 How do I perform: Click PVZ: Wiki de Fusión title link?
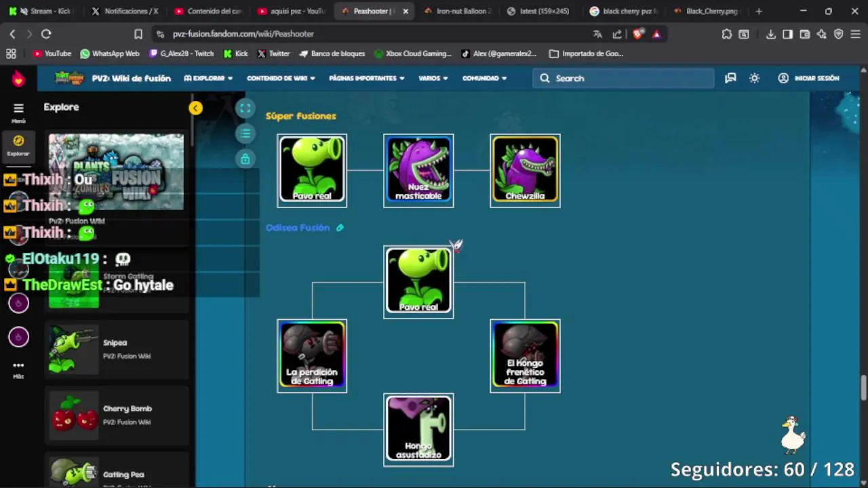(x=132, y=78)
